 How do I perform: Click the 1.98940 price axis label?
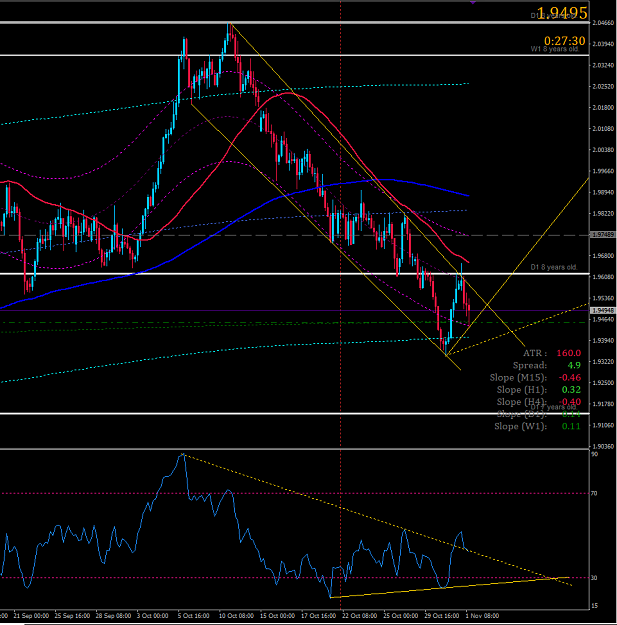click(603, 193)
